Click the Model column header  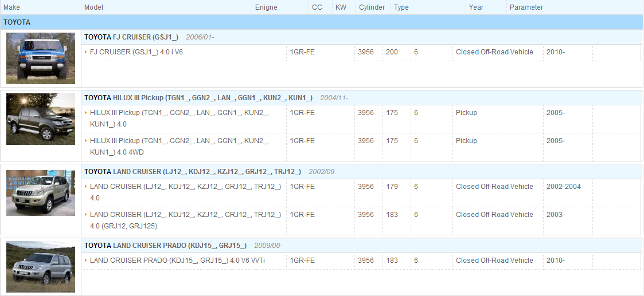click(93, 7)
